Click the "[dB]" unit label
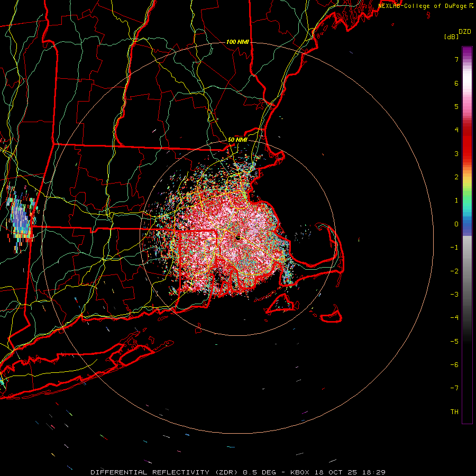 coord(451,36)
